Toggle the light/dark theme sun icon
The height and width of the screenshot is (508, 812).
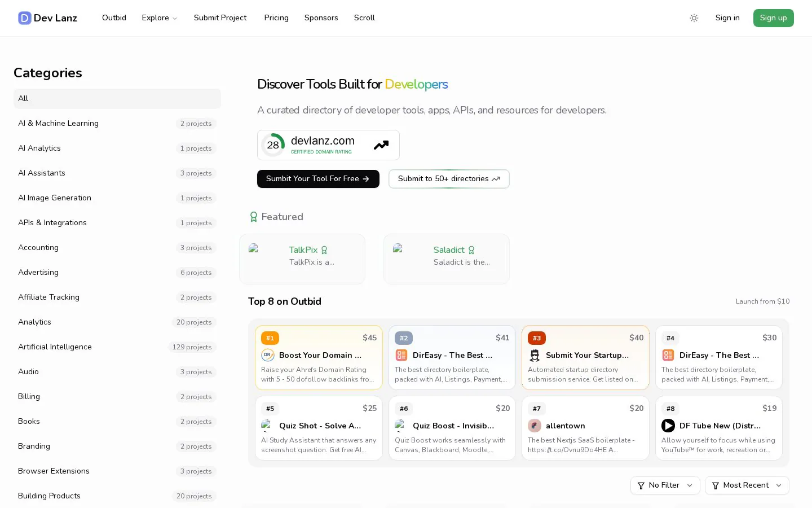click(694, 18)
